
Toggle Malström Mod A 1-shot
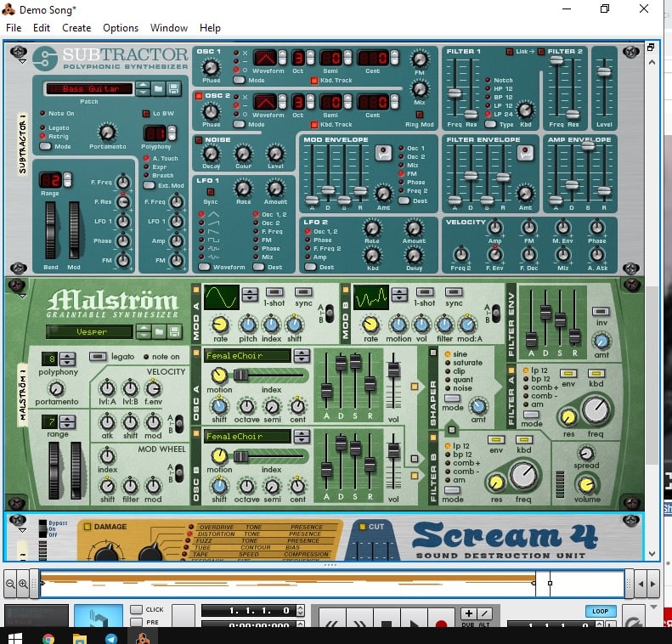point(274,291)
